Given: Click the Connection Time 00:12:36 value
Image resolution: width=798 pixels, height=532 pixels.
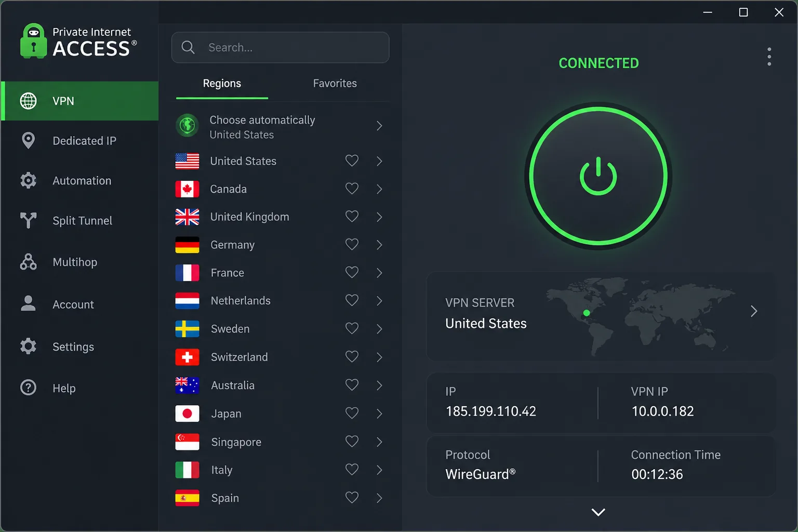Looking at the screenshot, I should tap(657, 474).
